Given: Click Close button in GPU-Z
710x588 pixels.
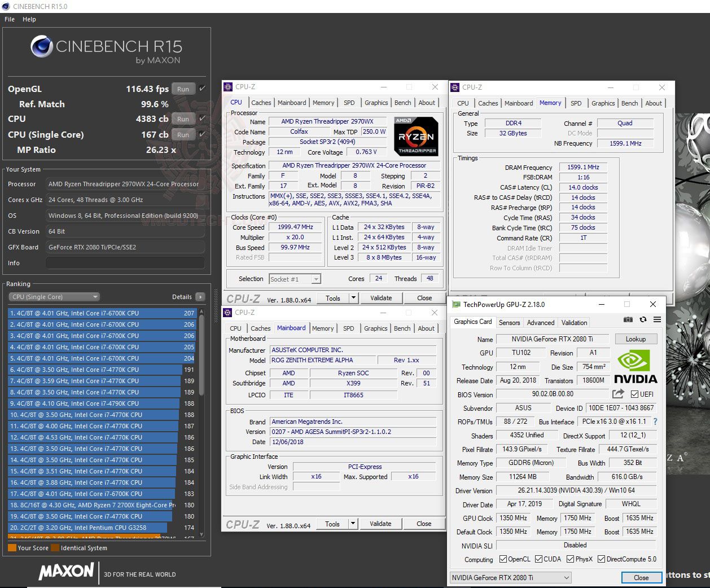Looking at the screenshot, I should tap(641, 578).
